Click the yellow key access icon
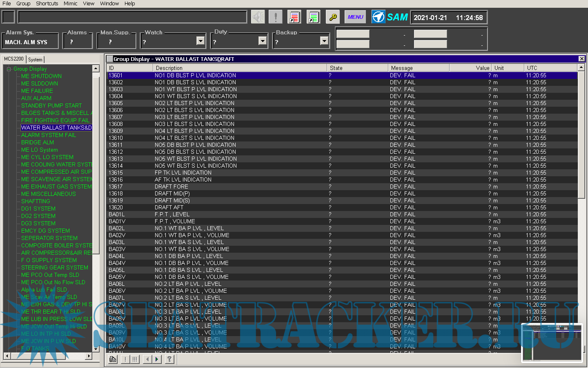Image resolution: width=588 pixels, height=368 pixels. coord(333,17)
